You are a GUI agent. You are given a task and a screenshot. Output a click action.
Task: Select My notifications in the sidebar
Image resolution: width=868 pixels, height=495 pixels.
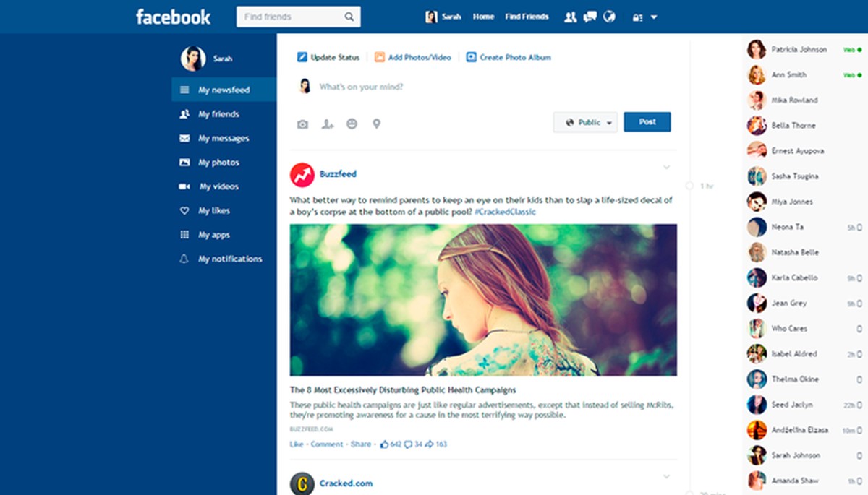(x=224, y=259)
